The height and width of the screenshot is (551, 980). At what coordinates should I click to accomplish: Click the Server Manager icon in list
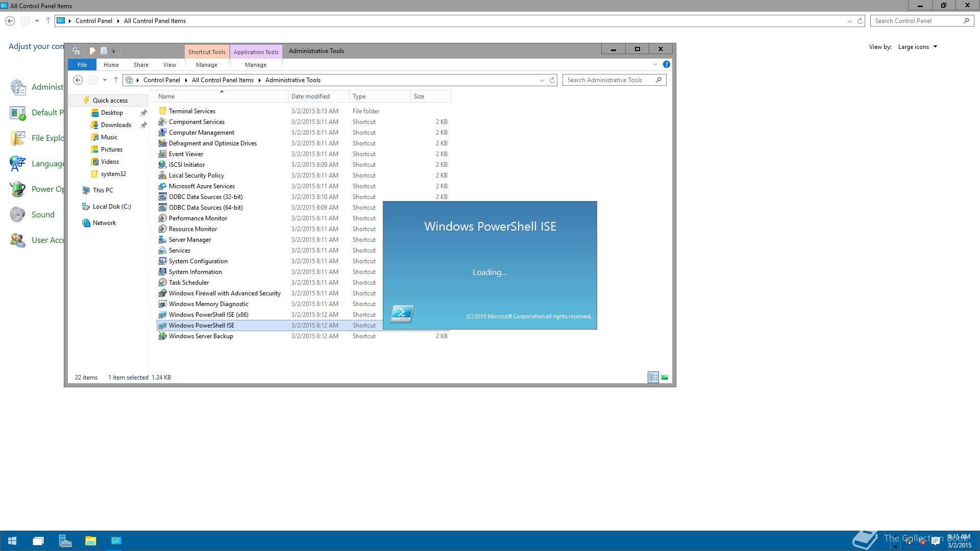pyautogui.click(x=162, y=240)
